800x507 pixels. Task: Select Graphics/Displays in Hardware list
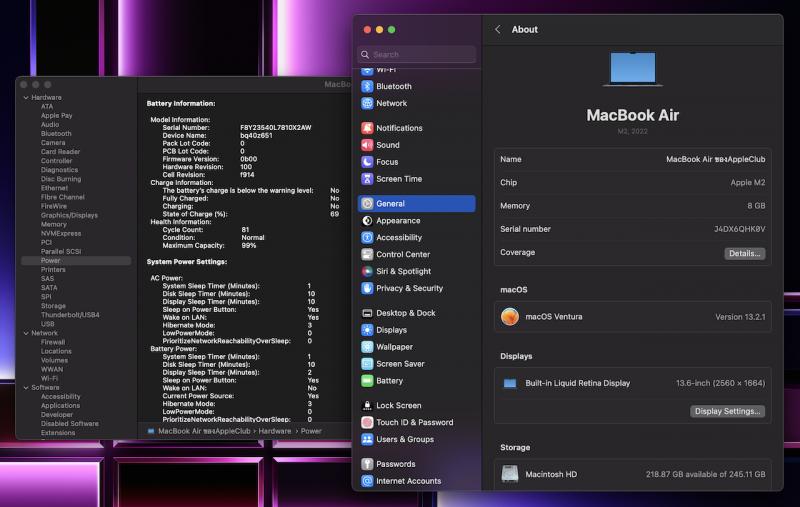click(x=69, y=215)
